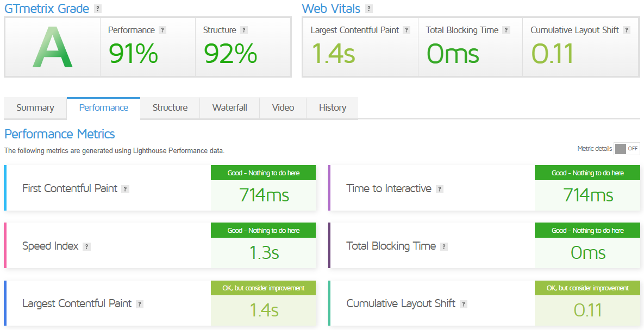Viewport: 644px width, 330px height.
Task: Click help icon next to Time to Interactive
Action: pyautogui.click(x=440, y=189)
